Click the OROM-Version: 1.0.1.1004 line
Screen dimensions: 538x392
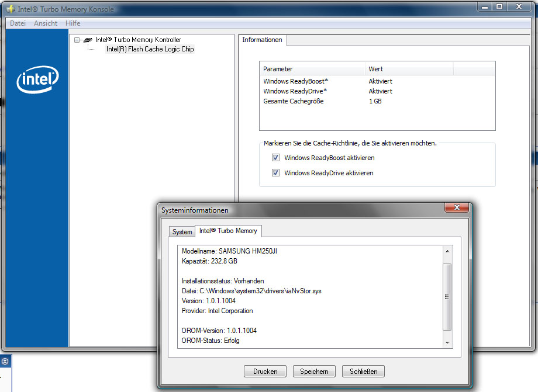219,331
